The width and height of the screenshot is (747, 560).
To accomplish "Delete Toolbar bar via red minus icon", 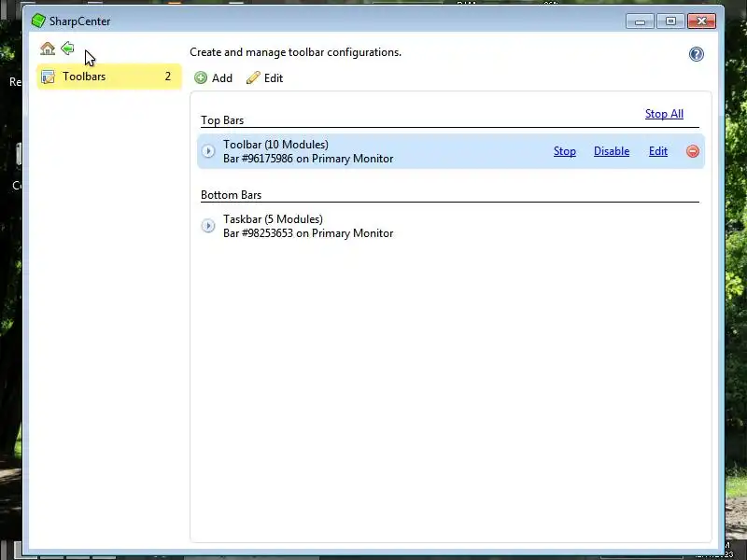I will pyautogui.click(x=693, y=151).
